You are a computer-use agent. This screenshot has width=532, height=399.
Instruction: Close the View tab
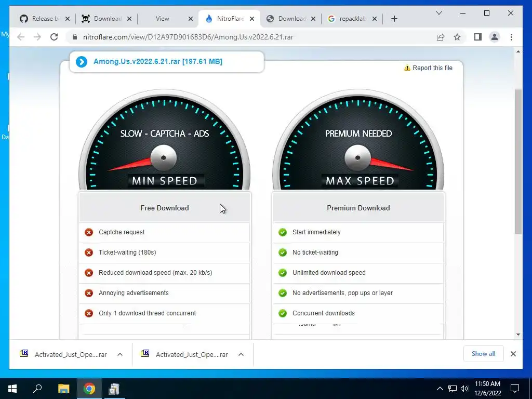(x=191, y=19)
